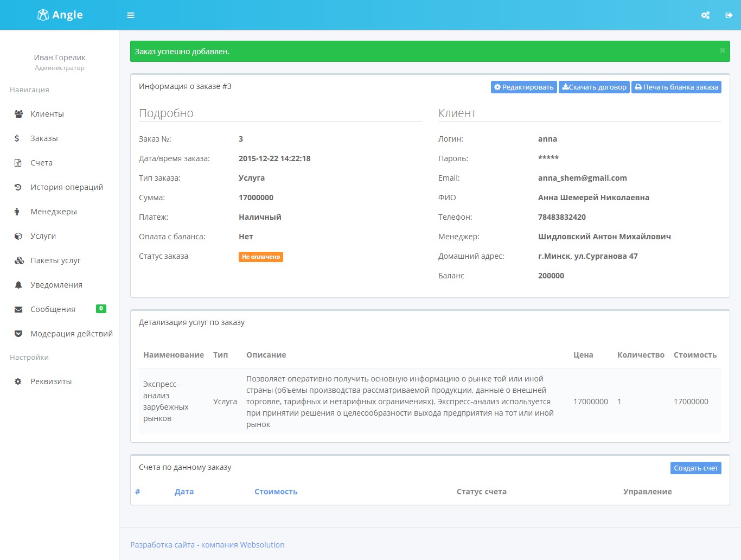Viewport: 741px width, 560px height.
Task: Click Печать бланка заказа button
Action: (x=676, y=87)
